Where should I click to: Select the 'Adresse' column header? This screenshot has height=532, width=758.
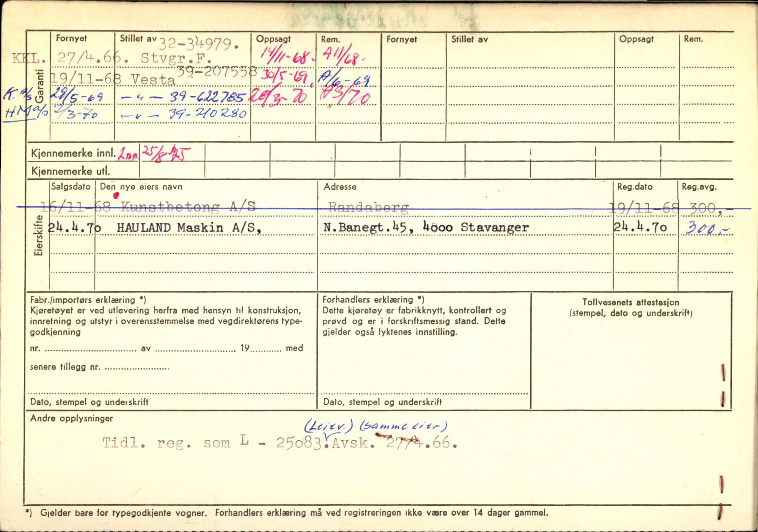pyautogui.click(x=340, y=186)
